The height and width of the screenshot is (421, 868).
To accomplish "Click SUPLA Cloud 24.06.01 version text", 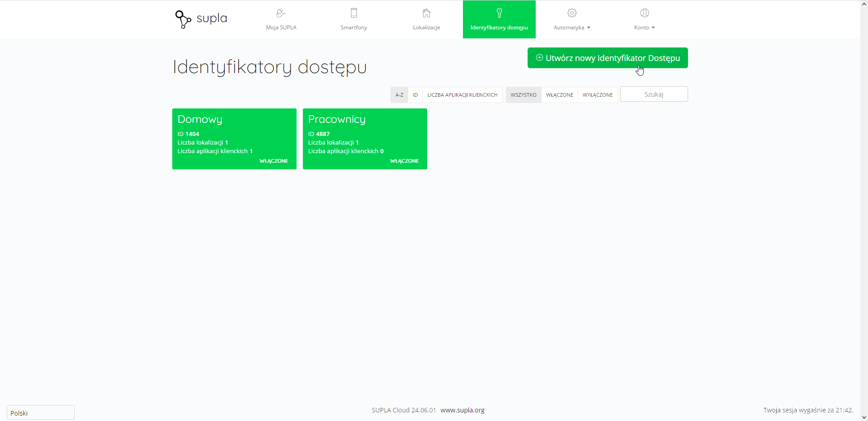I will point(404,410).
